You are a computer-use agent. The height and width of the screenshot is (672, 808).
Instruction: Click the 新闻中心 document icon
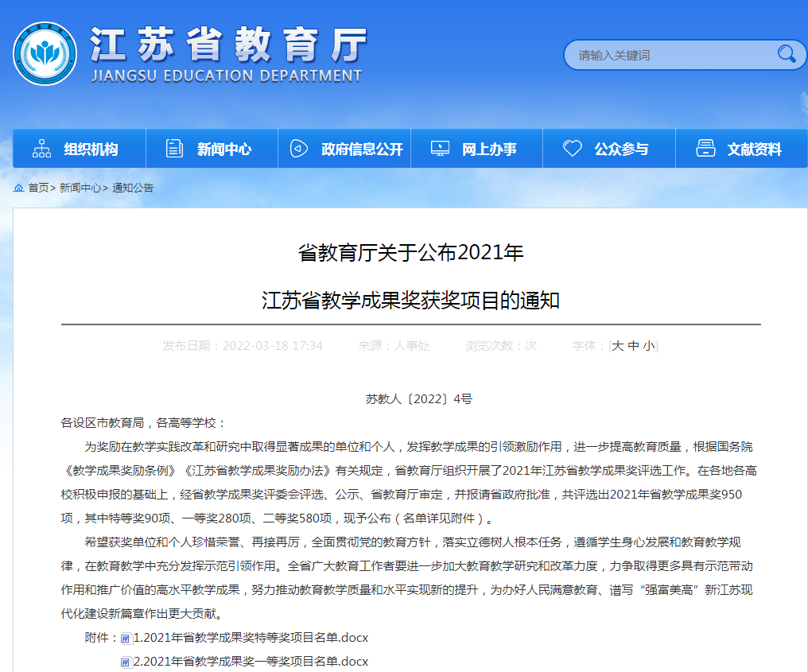tap(173, 149)
